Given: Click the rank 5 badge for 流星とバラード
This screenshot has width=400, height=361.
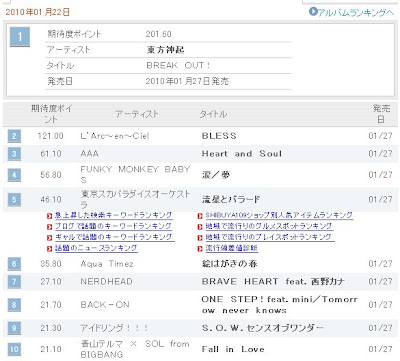Looking at the screenshot, I should [x=14, y=200].
